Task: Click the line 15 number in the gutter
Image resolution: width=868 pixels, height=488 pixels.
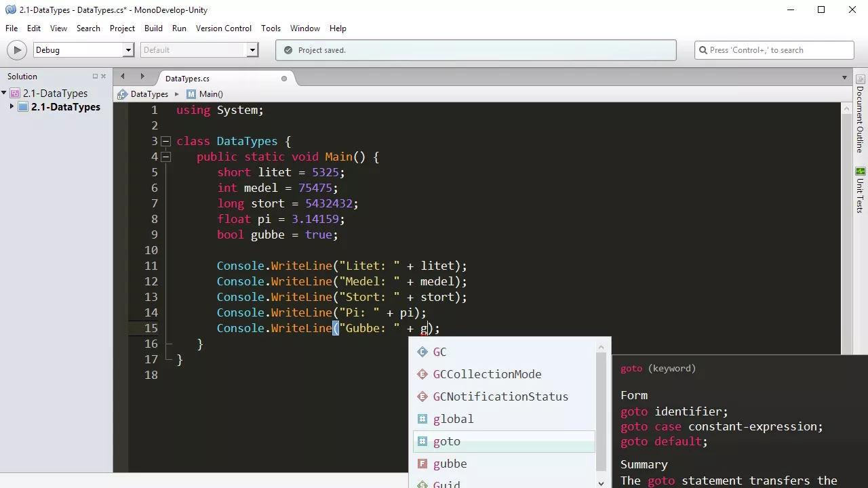Action: pos(151,328)
